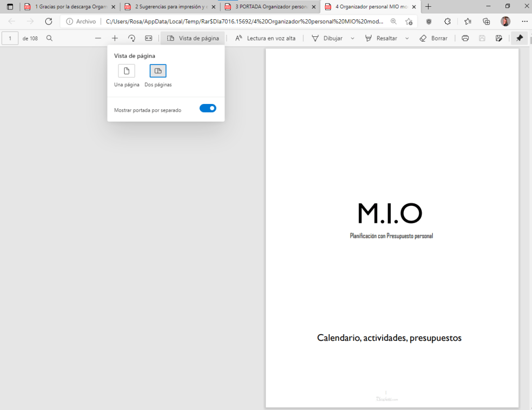Zoom out of the PDF with minus icon
Screen dimensions: 532x410
98,38
